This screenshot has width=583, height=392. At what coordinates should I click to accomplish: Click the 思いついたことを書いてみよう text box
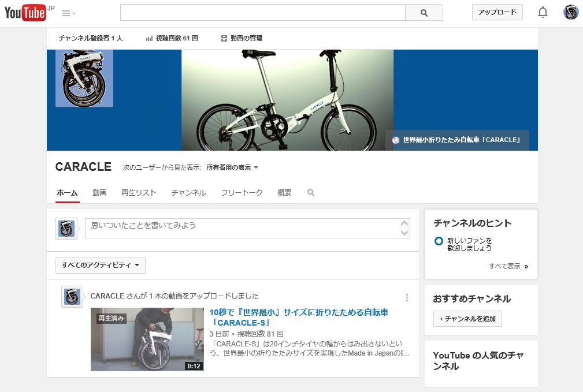[x=248, y=228]
